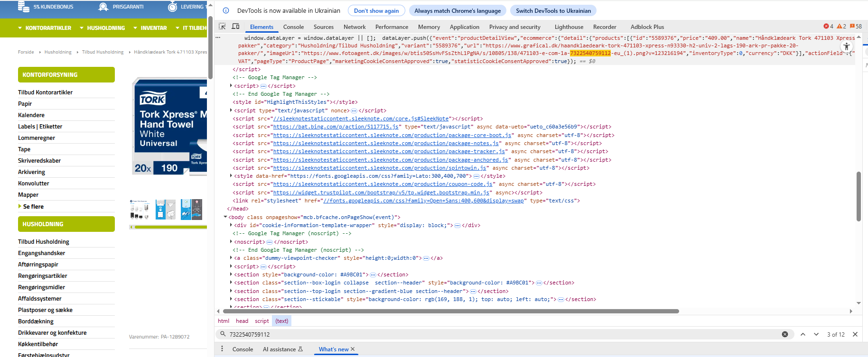Open the red errors counter in DevTools
This screenshot has height=357, width=868.
click(828, 26)
